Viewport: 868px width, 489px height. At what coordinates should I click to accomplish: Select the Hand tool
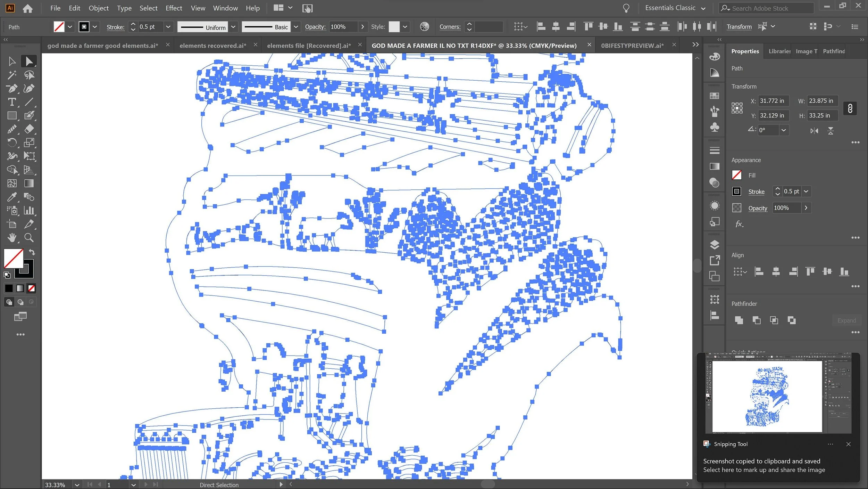(x=12, y=238)
